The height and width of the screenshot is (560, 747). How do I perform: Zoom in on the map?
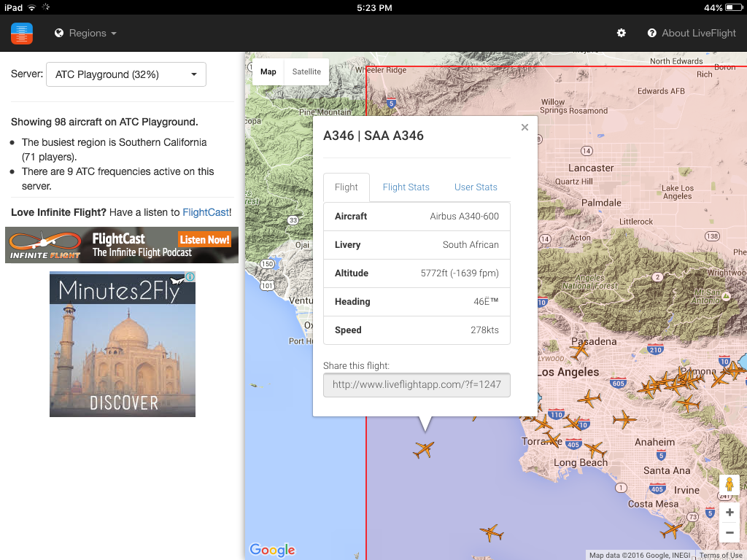tap(729, 513)
